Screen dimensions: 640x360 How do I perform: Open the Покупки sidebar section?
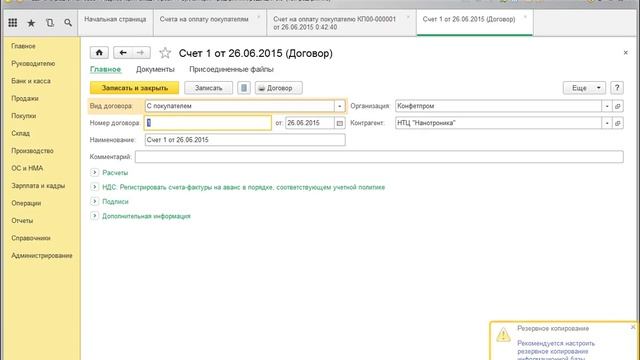(24, 116)
